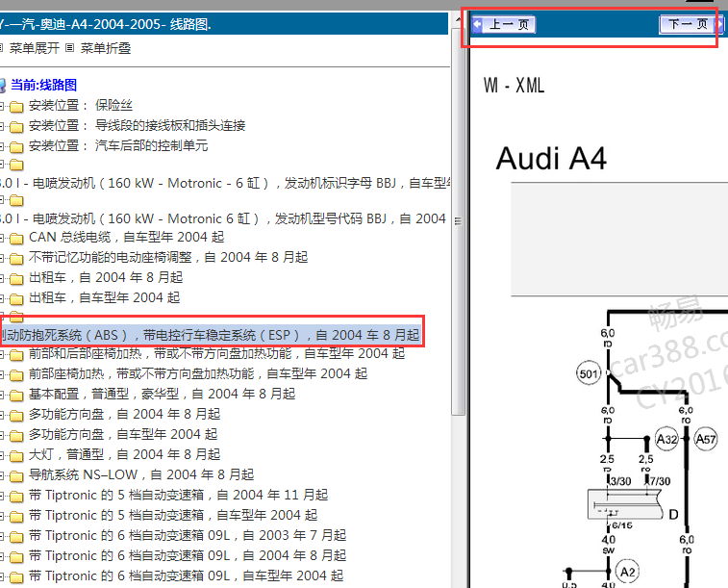Open folder icon for 不带记忆功能的电动座椅调整
The height and width of the screenshot is (588, 728).
[16, 259]
